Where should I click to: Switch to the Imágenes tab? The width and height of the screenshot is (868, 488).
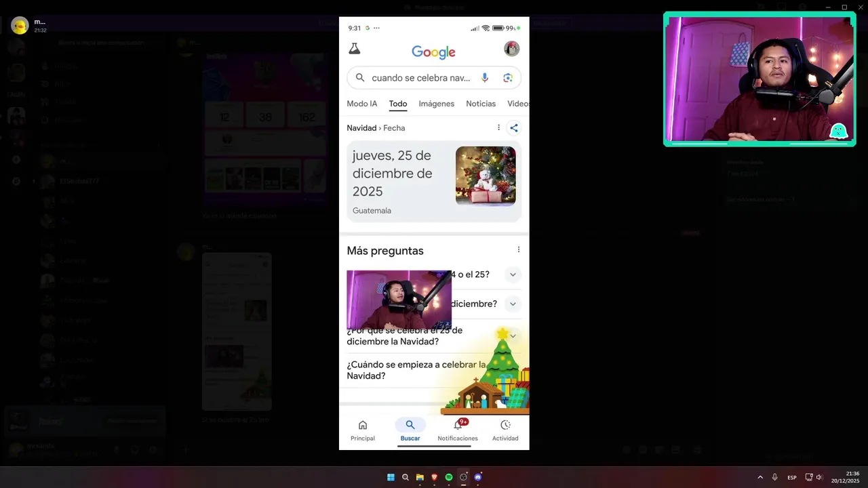point(437,104)
